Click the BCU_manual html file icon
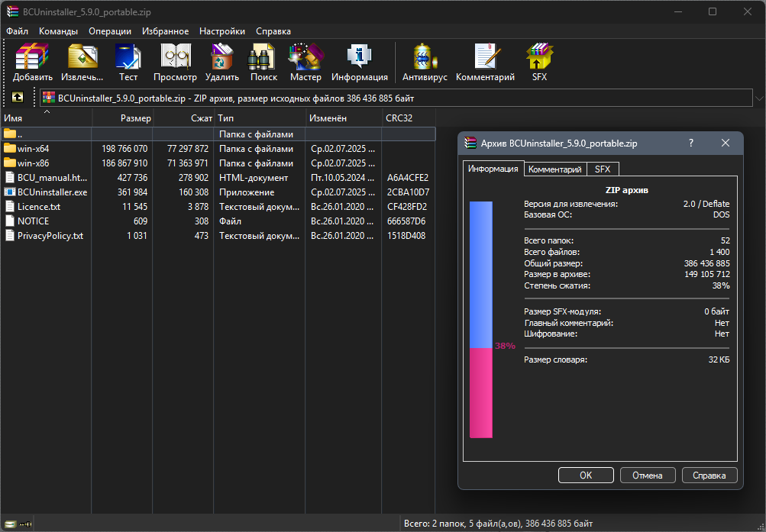 pos(10,178)
